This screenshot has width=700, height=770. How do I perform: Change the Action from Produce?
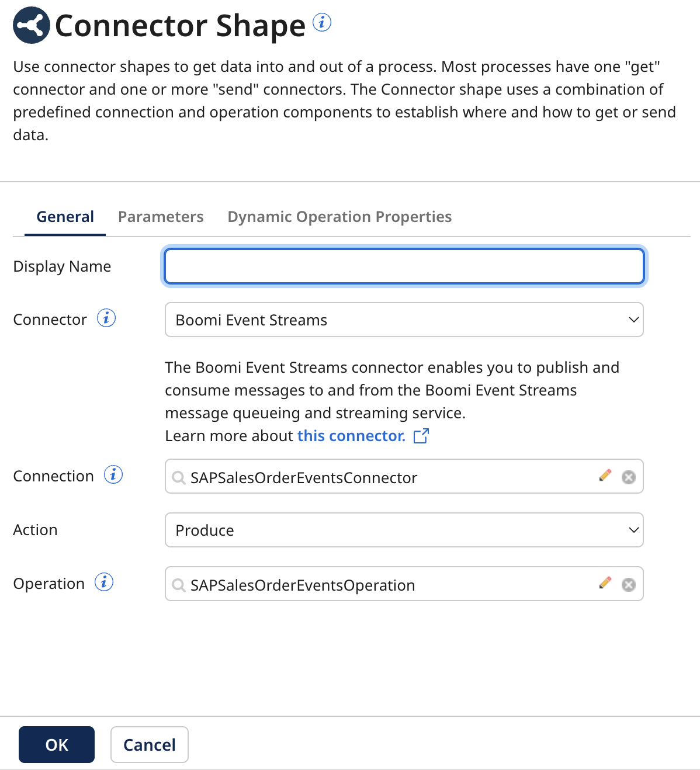coord(404,530)
